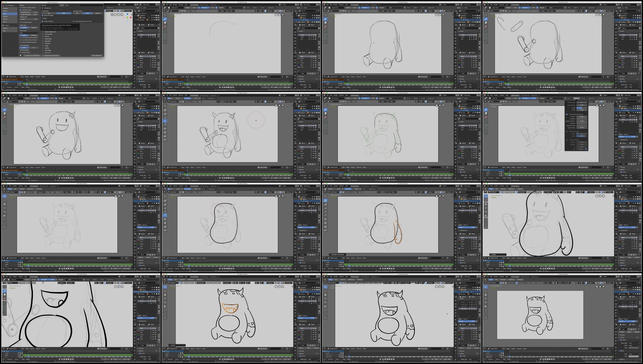The height and width of the screenshot is (364, 643).
Task: Set Spacebar Action to Search
Action: 98,13
